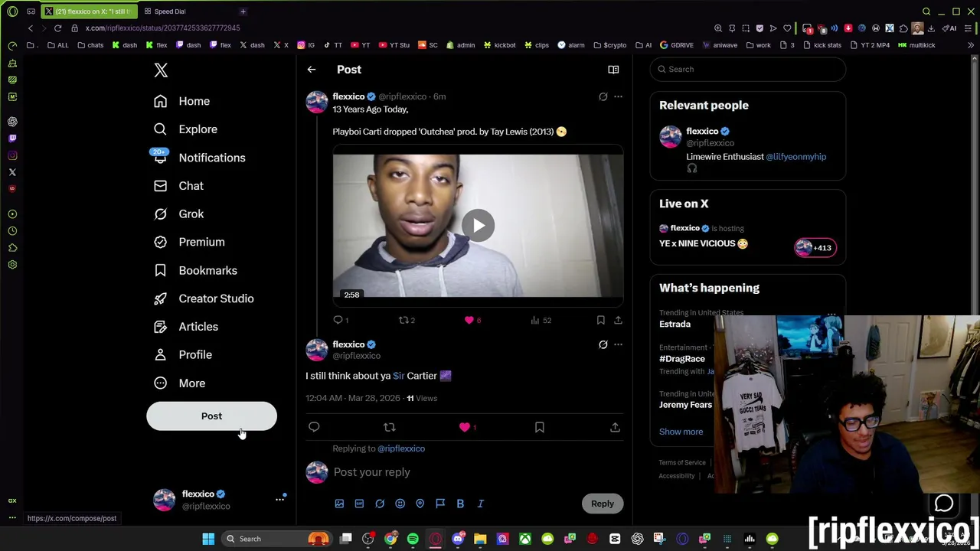Screen dimensions: 980x551
Task: Open Estrada trending topic
Action: [675, 324]
